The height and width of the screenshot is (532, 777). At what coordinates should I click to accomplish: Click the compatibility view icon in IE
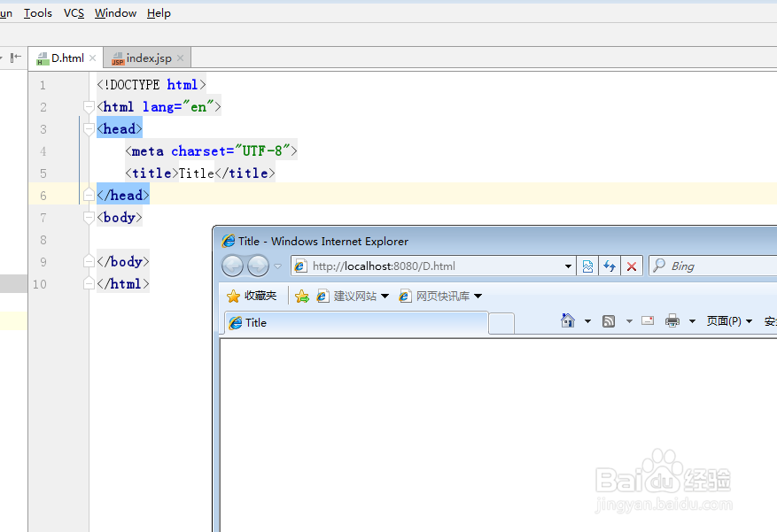pyautogui.click(x=587, y=266)
